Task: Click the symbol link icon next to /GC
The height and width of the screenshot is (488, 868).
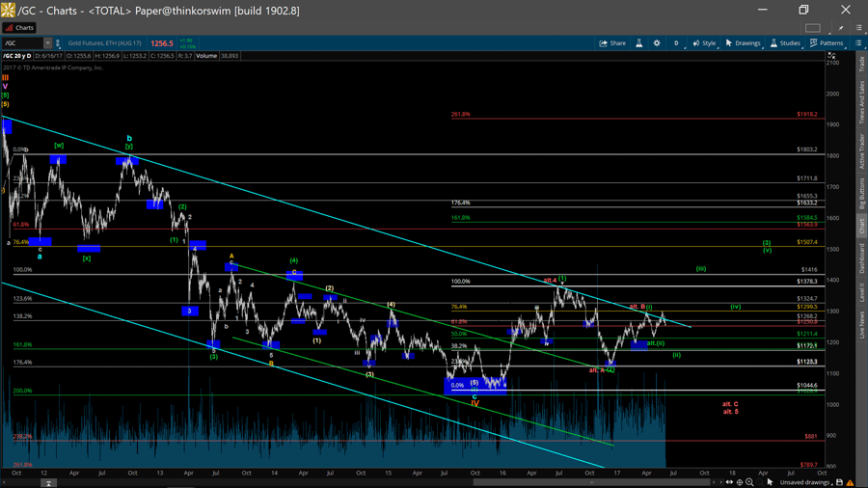Action: (x=58, y=43)
